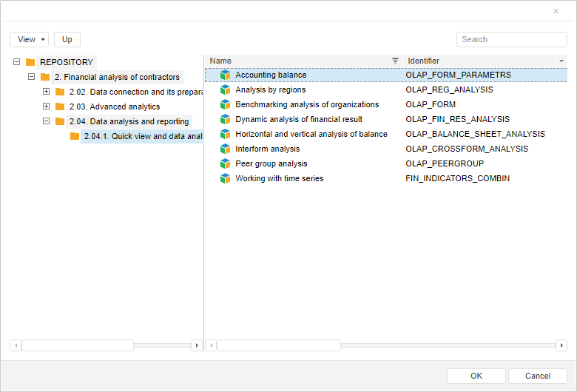This screenshot has width=577, height=392.
Task: Click the REPOSITORY folder icon
Action: coord(30,62)
